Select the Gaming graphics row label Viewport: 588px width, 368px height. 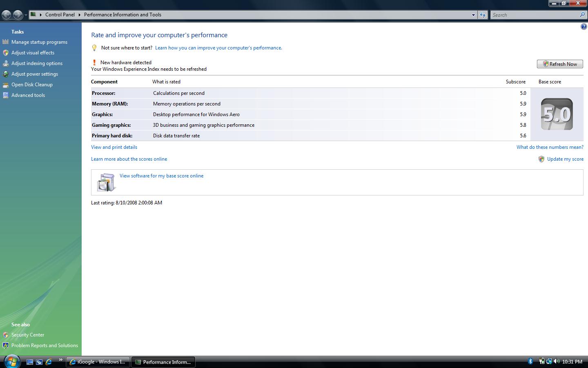click(111, 125)
